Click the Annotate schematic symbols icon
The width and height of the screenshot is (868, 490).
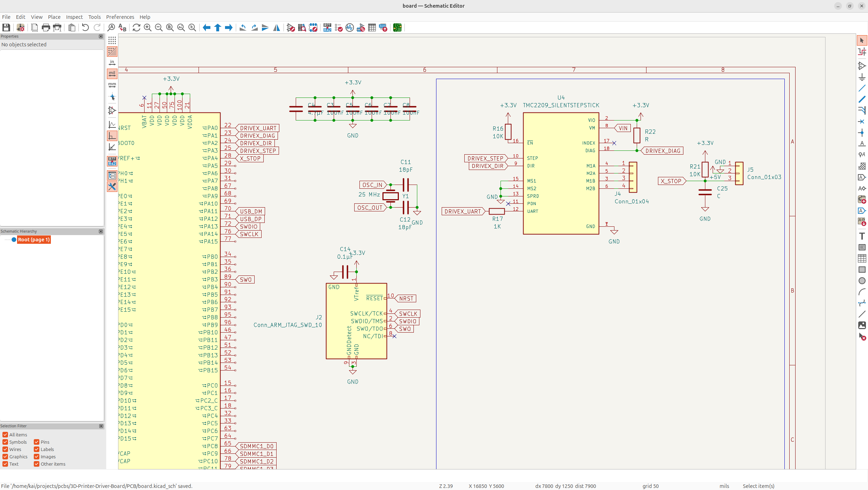pyautogui.click(x=327, y=28)
